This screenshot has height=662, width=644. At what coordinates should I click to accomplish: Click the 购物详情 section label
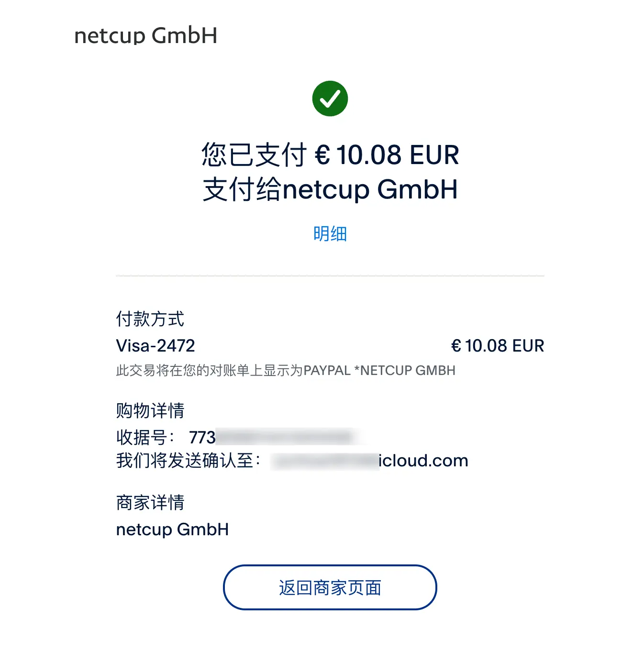point(150,410)
